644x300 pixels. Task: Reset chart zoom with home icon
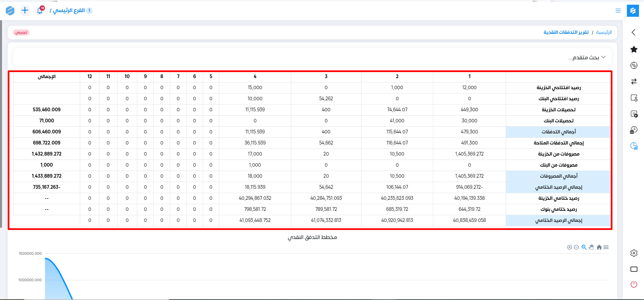click(x=599, y=247)
